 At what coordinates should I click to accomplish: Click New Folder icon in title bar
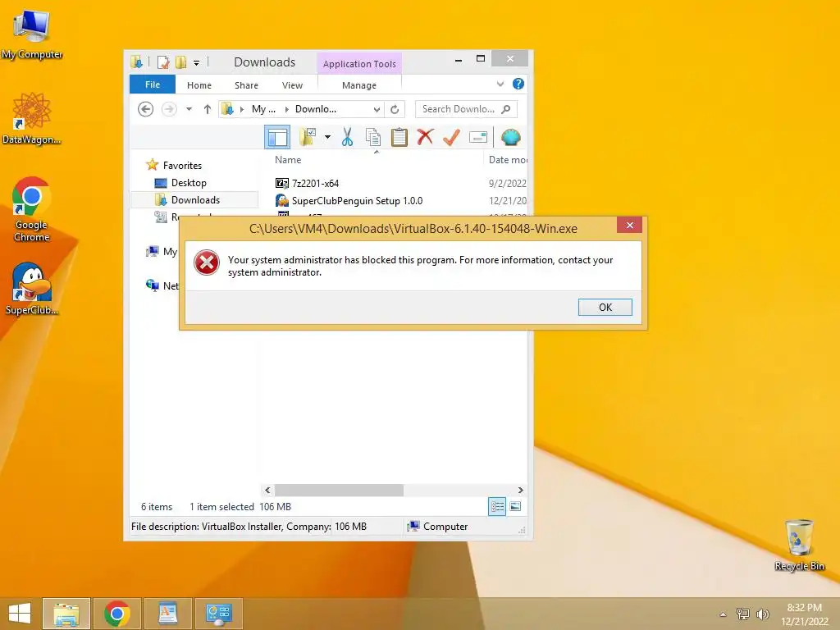tap(181, 62)
